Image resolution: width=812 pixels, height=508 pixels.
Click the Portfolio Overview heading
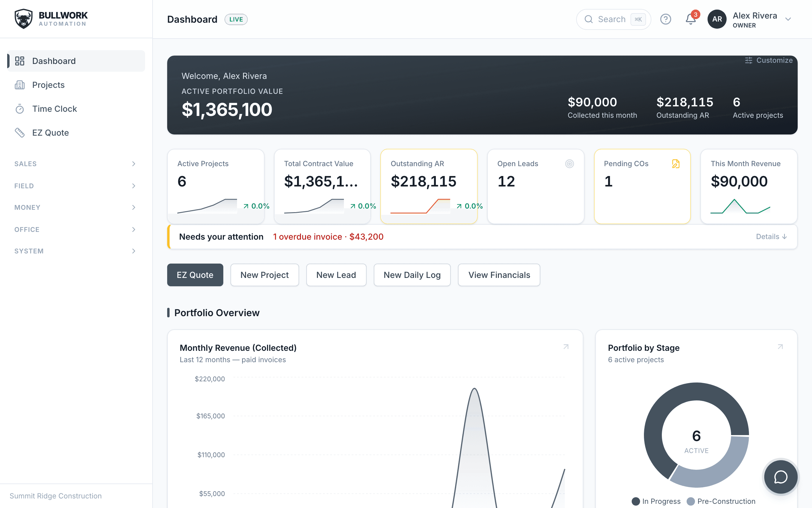pos(217,313)
